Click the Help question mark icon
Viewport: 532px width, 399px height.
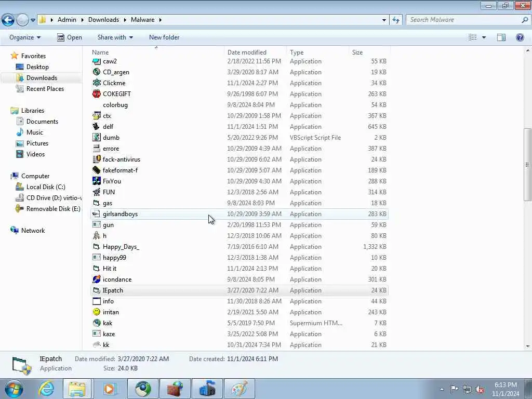pos(520,37)
